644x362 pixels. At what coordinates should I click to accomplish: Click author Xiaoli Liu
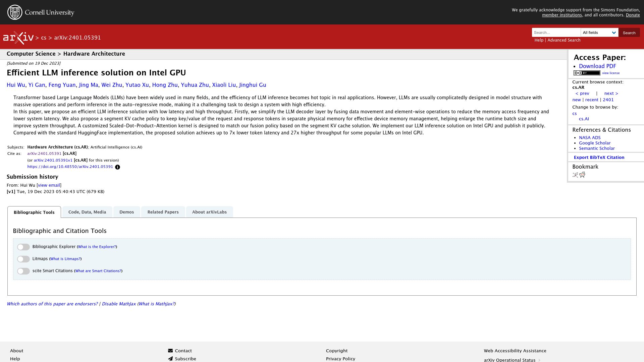click(224, 85)
